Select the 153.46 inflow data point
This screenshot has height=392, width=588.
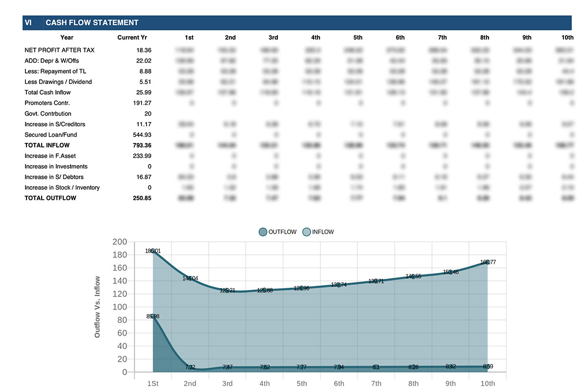point(451,272)
